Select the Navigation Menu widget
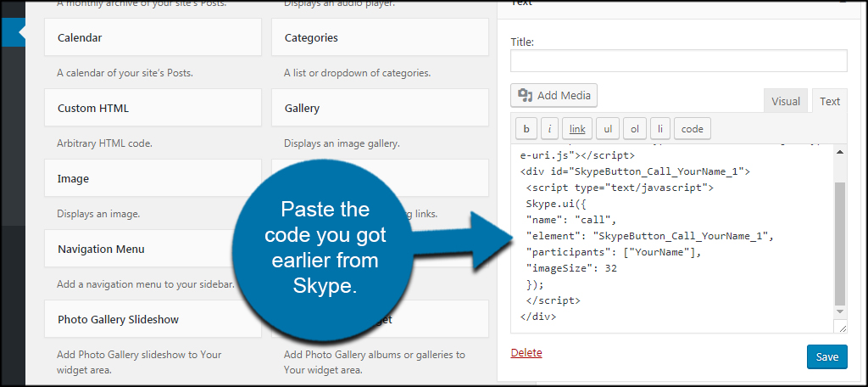868x387 pixels. (x=153, y=249)
